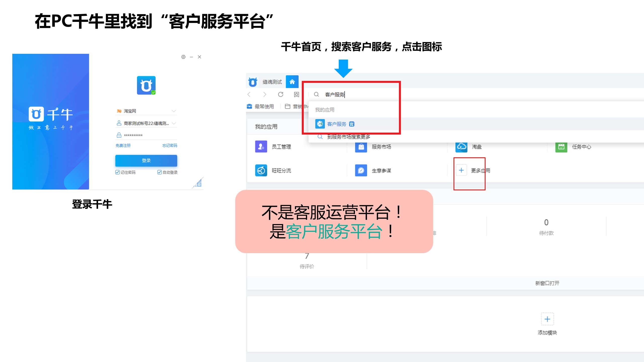Click the back arrow navigation icon
Viewport: 644px width, 362px height.
click(249, 94)
